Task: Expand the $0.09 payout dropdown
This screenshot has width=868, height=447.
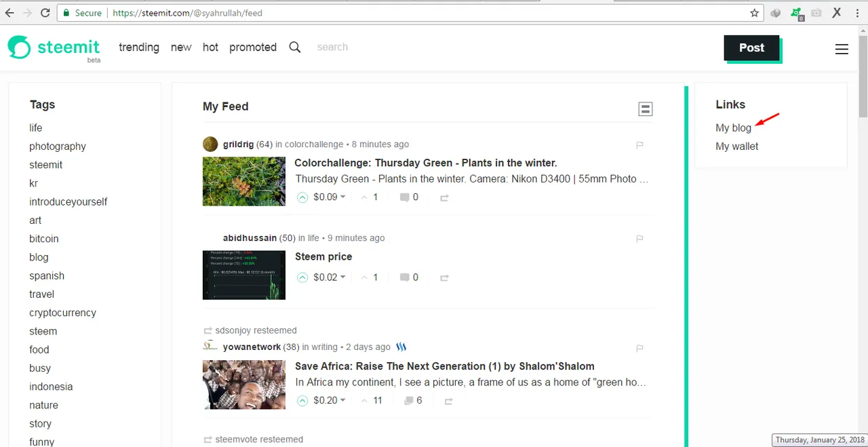Action: (x=330, y=197)
